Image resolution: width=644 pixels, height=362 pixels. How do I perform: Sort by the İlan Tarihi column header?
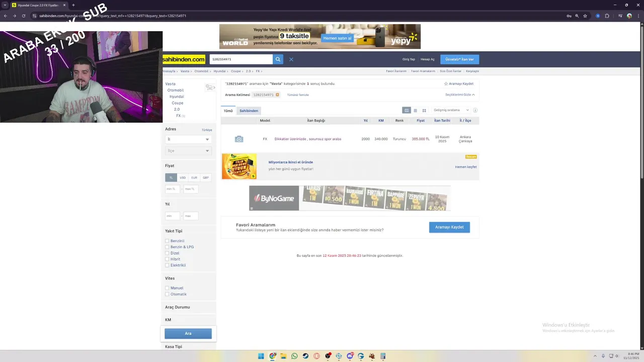[x=442, y=121]
